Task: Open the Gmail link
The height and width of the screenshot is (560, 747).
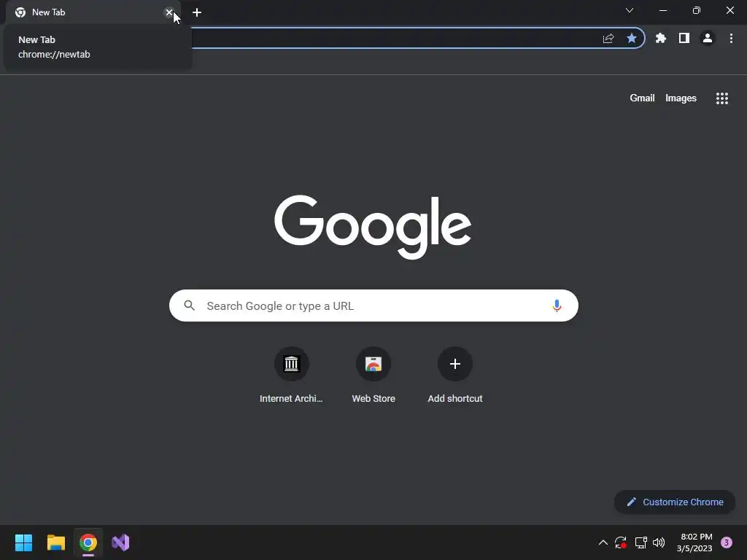Action: click(642, 98)
